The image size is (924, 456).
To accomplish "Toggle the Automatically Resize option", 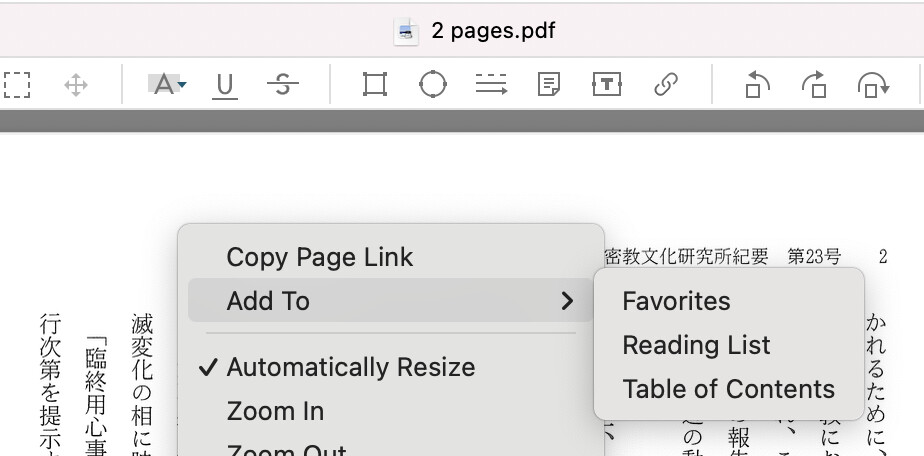I will 350,367.
